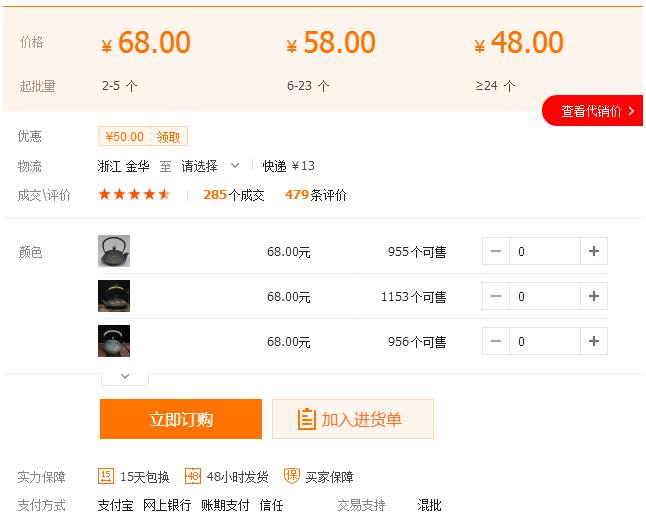
Task: View 479条评价 reviews link
Action: pos(315,195)
